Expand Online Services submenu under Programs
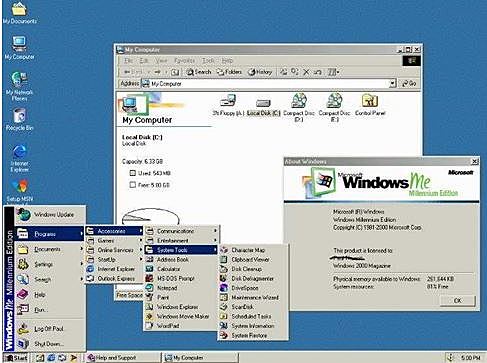This screenshot has height=363, width=487. coord(114,250)
